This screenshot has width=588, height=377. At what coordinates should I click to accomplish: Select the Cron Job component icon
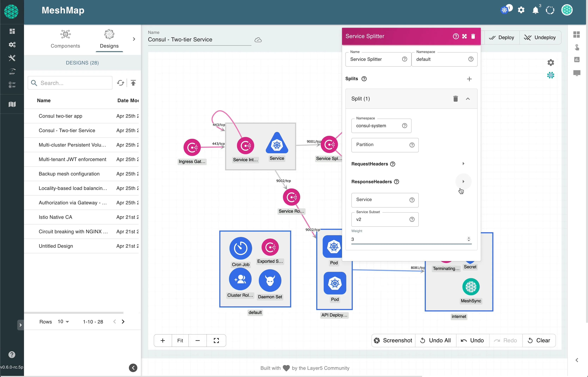pos(240,247)
